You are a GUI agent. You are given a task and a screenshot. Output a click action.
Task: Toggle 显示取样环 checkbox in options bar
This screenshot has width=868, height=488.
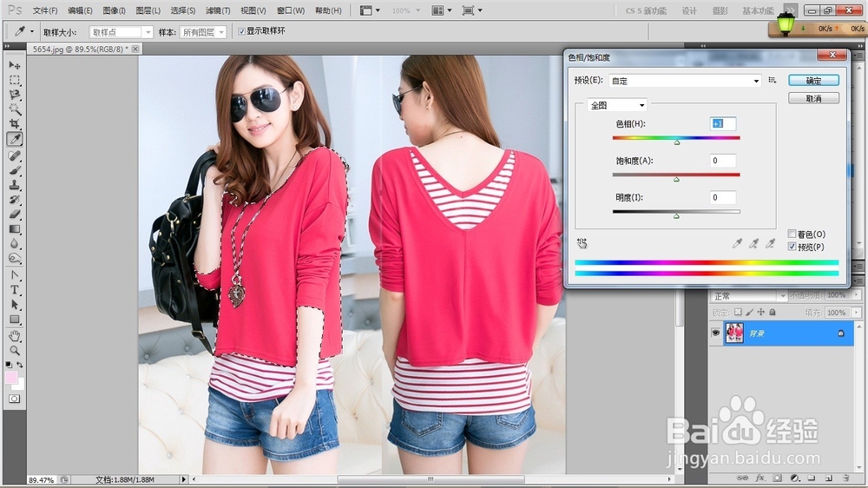click(x=241, y=31)
